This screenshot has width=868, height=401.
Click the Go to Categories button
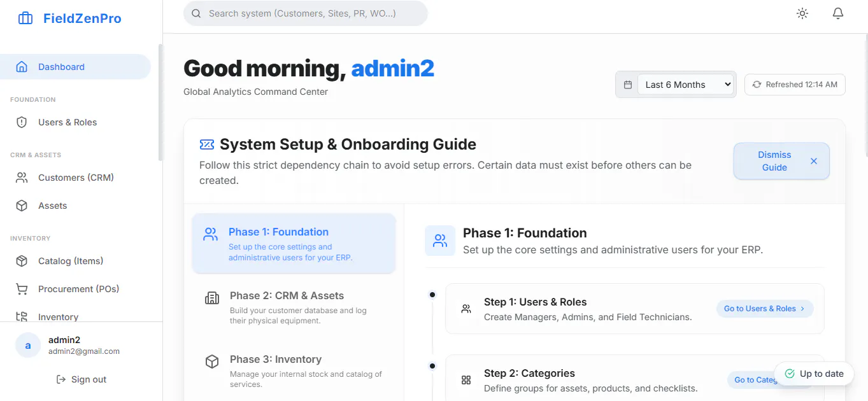pos(756,380)
